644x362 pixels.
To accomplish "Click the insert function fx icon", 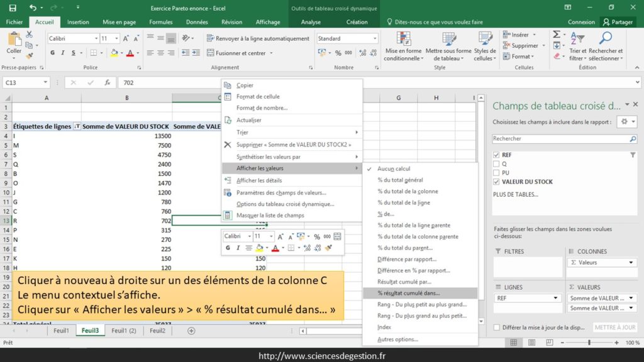I will 107,82.
